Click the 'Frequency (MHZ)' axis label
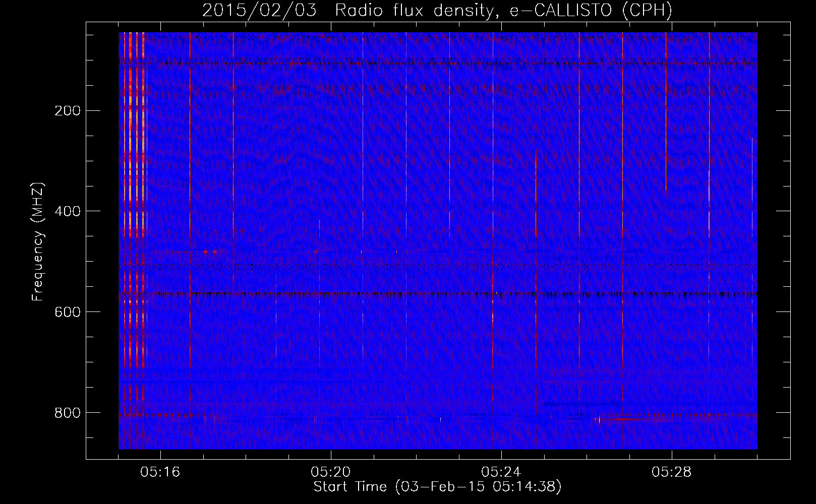 coord(38,241)
